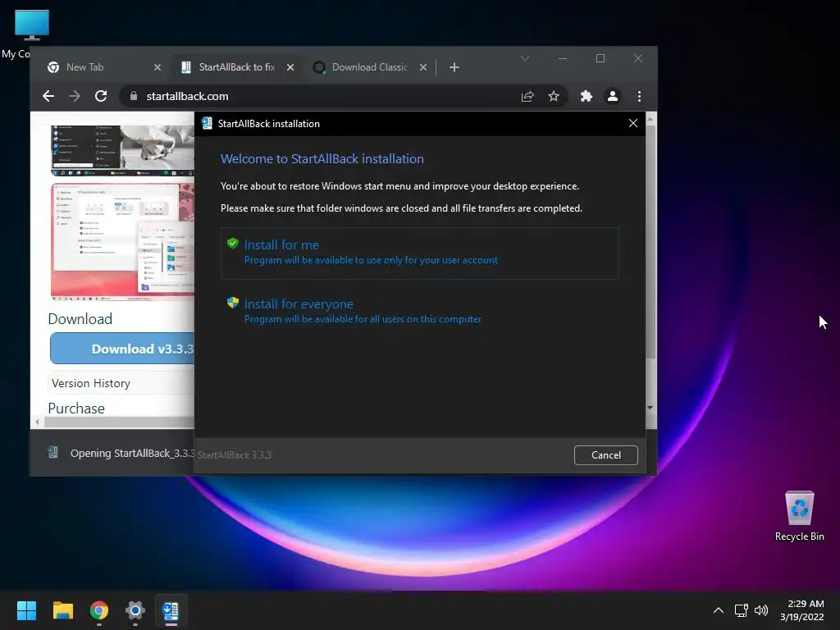The width and height of the screenshot is (840, 630).
Task: Close the StartAllBack installation dialog
Action: tap(633, 124)
